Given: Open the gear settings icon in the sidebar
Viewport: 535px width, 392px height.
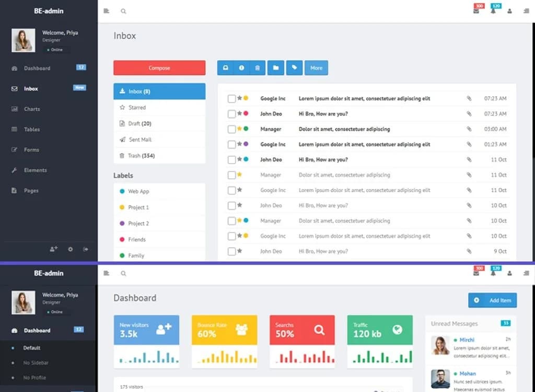Looking at the screenshot, I should (x=70, y=249).
